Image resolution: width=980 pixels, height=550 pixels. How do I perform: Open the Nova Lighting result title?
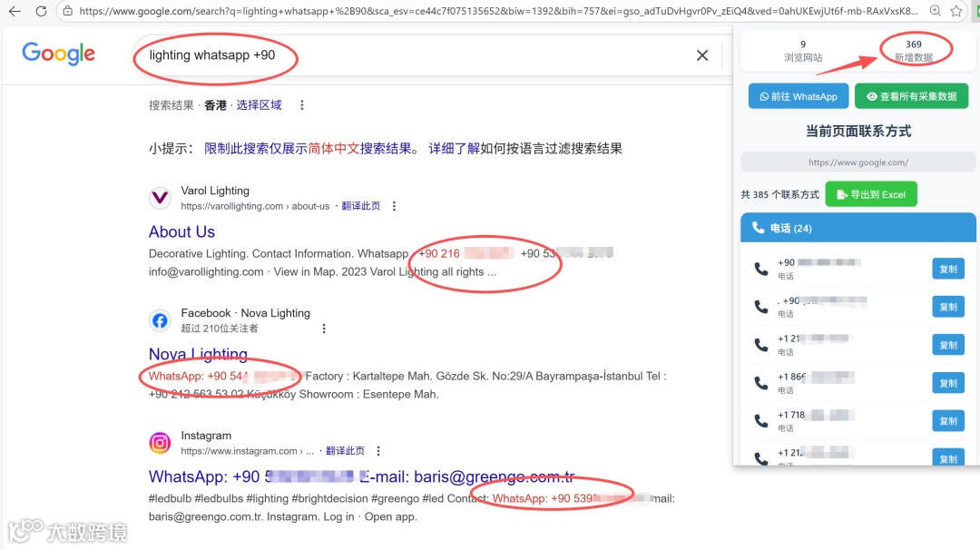point(198,354)
